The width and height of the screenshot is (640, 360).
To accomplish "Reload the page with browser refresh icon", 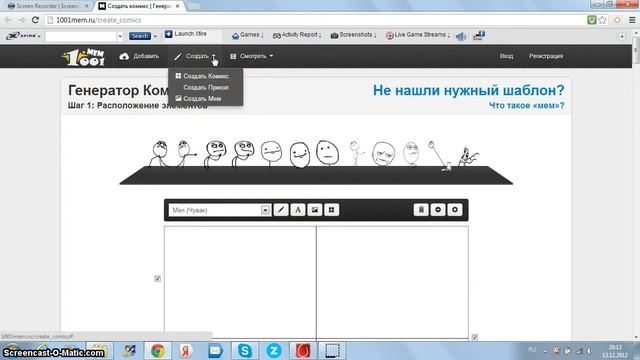I will [36, 20].
